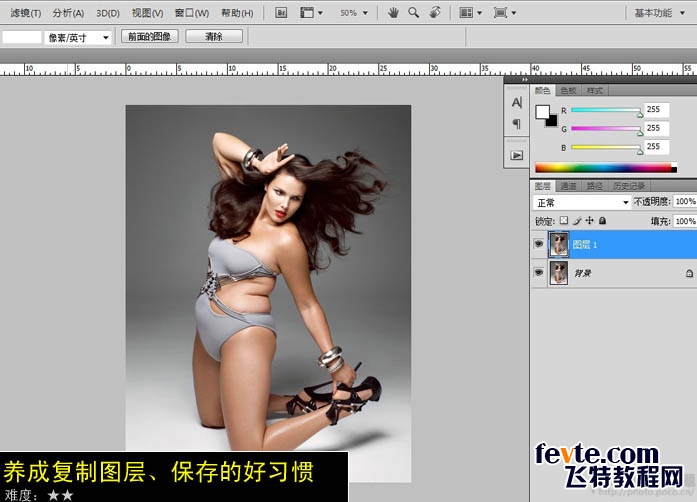Click the R value field 255

tap(657, 109)
